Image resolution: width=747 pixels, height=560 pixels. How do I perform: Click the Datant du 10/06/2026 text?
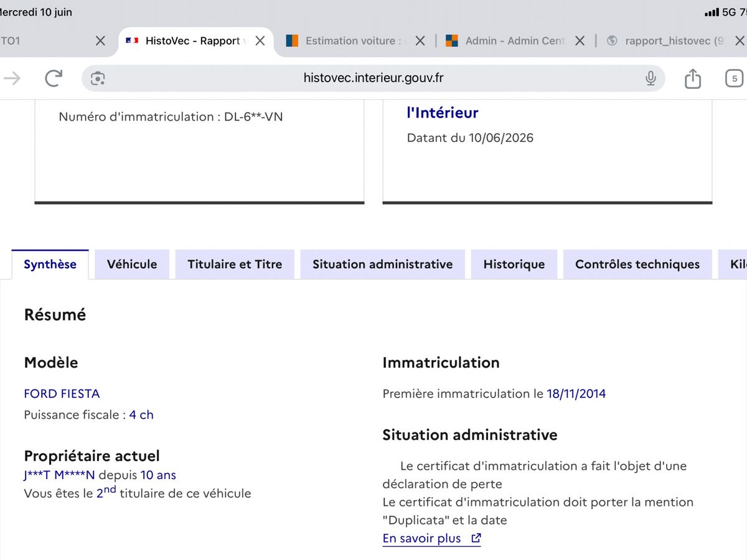(470, 138)
